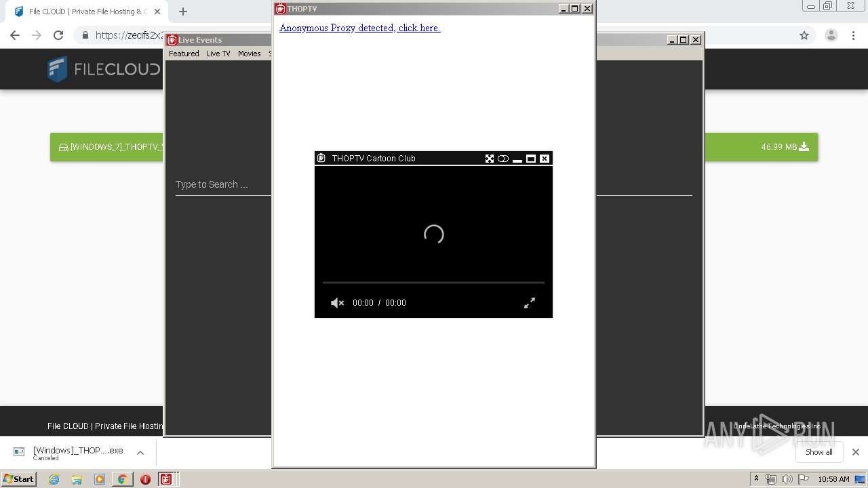Viewport: 868px width, 488px height.
Task: Click the four-arrow fullscreen icon in the player title bar
Action: (x=490, y=159)
